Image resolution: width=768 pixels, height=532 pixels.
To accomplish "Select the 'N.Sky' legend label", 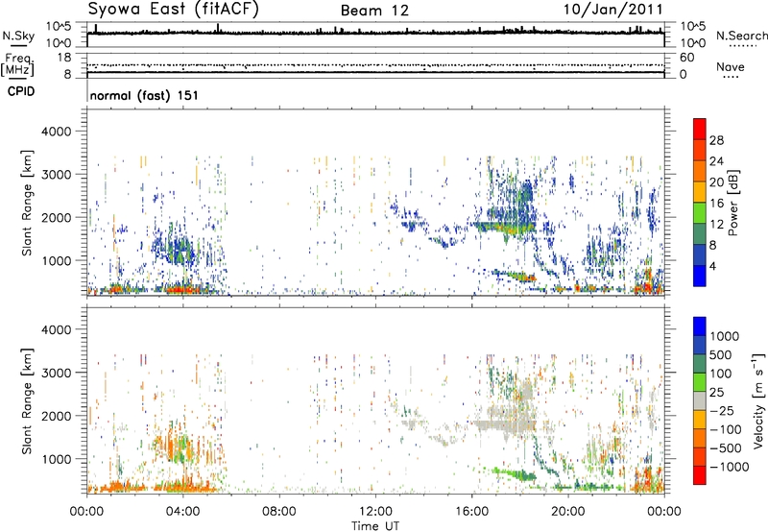I will [18, 36].
